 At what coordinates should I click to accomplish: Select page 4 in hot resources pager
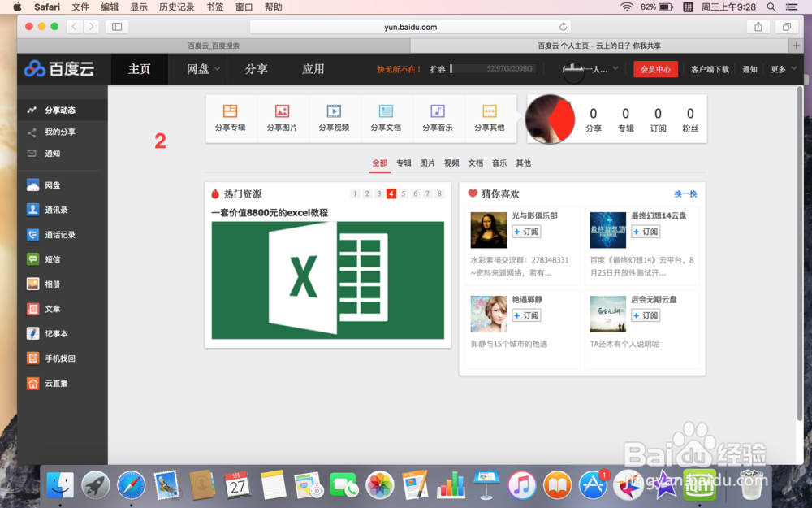[391, 193]
